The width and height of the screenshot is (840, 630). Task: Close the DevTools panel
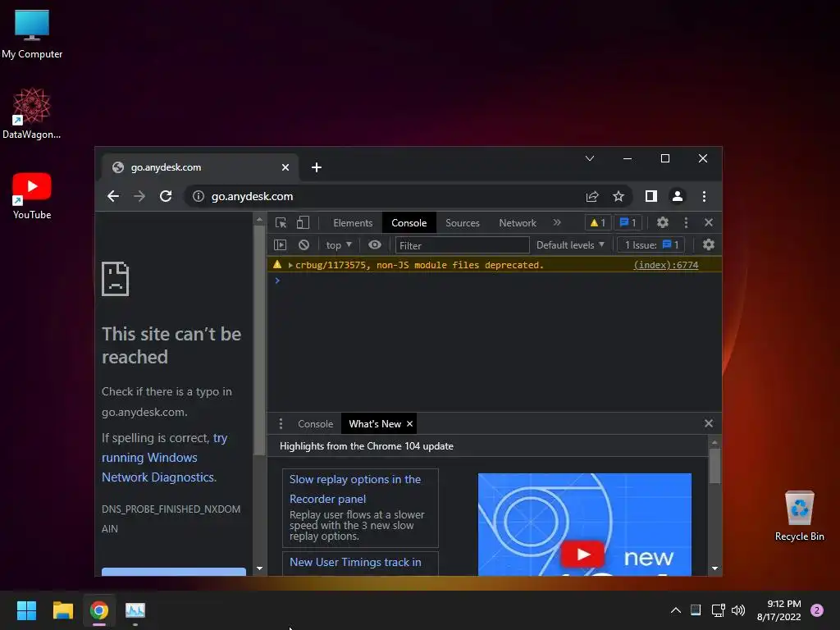[x=709, y=222]
